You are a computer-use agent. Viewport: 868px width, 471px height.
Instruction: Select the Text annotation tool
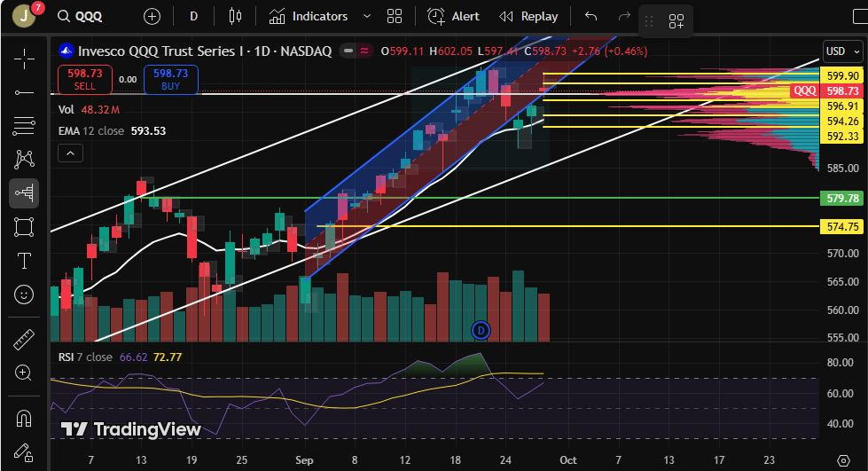[x=24, y=261]
